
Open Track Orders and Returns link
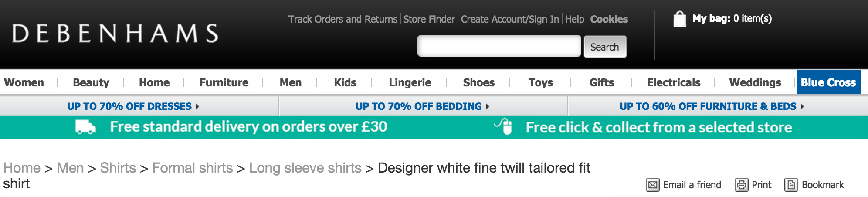(342, 19)
